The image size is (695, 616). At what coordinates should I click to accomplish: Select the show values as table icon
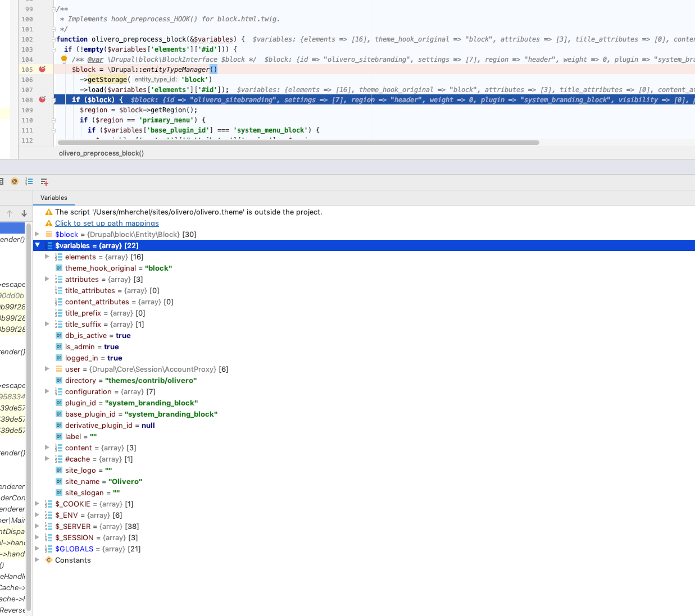[3, 181]
